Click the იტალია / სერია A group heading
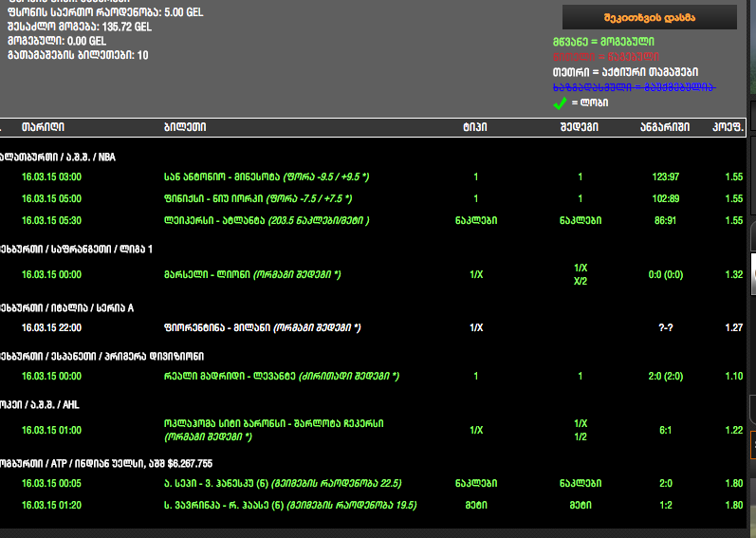 pyautogui.click(x=67, y=308)
